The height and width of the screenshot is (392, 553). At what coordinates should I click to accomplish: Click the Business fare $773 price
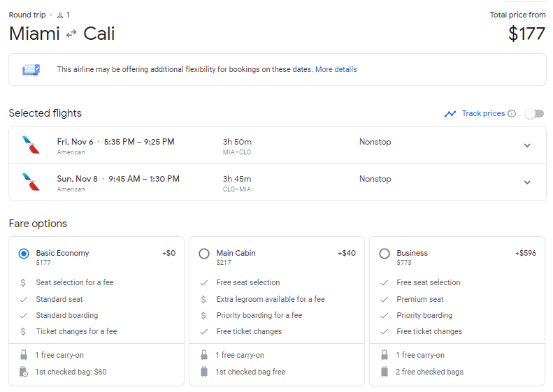click(x=404, y=263)
